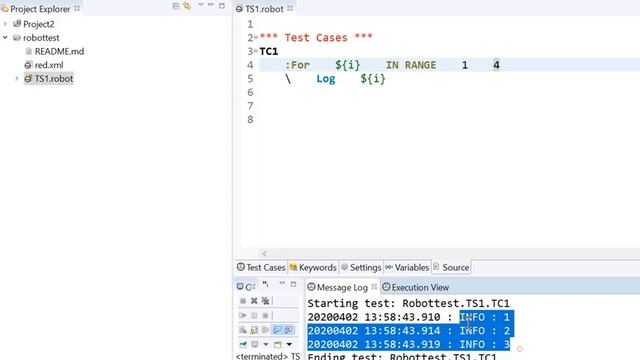640x360 pixels.
Task: Open the Open Console dropdown arrow
Action: [x=289, y=344]
